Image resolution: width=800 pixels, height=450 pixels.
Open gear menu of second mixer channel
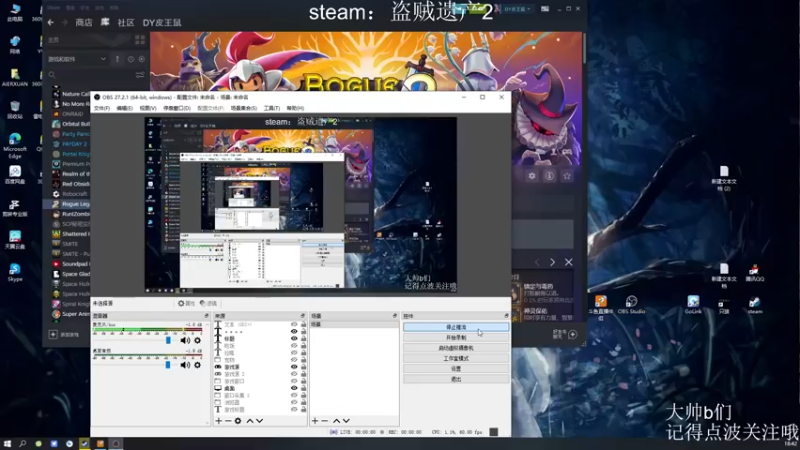(x=197, y=365)
